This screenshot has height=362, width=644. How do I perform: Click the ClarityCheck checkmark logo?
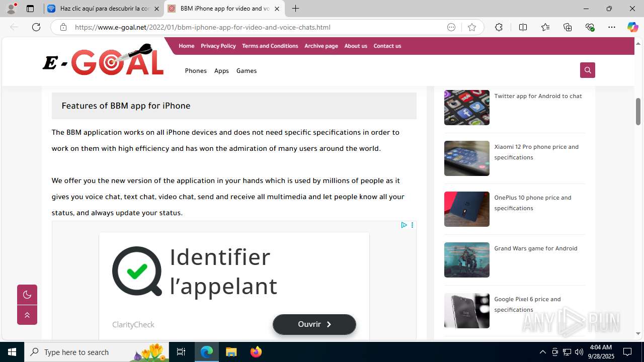pyautogui.click(x=137, y=271)
